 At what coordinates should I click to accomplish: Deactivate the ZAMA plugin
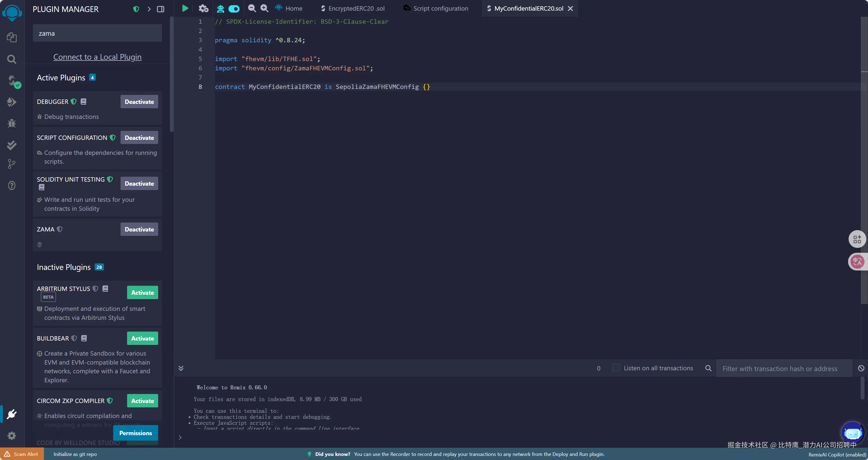pyautogui.click(x=139, y=229)
